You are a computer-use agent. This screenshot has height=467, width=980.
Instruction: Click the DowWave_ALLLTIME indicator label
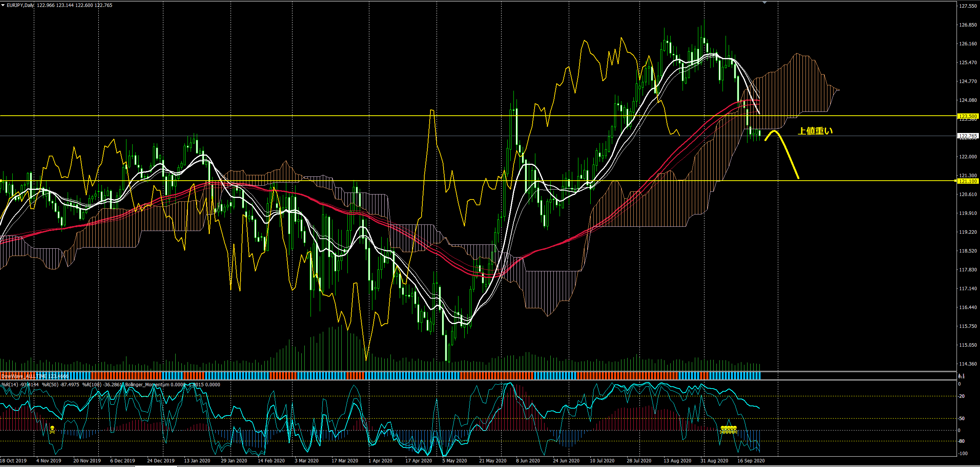click(x=35, y=376)
